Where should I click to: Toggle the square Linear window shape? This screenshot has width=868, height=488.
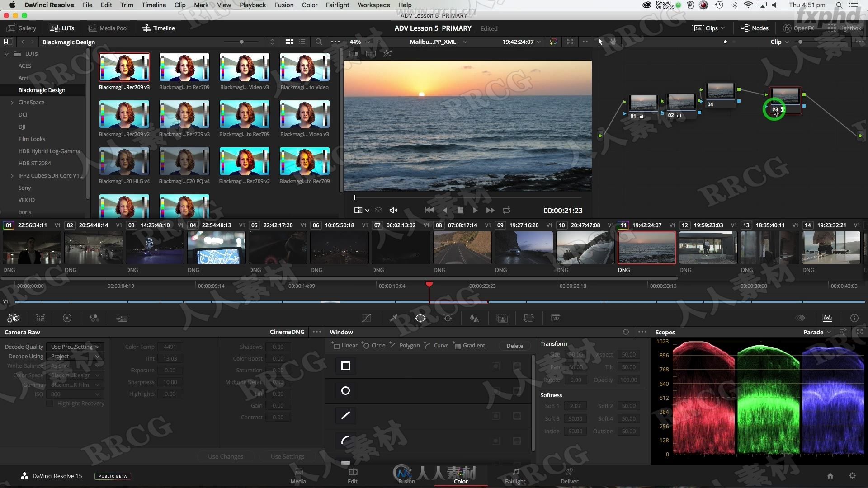tap(345, 366)
